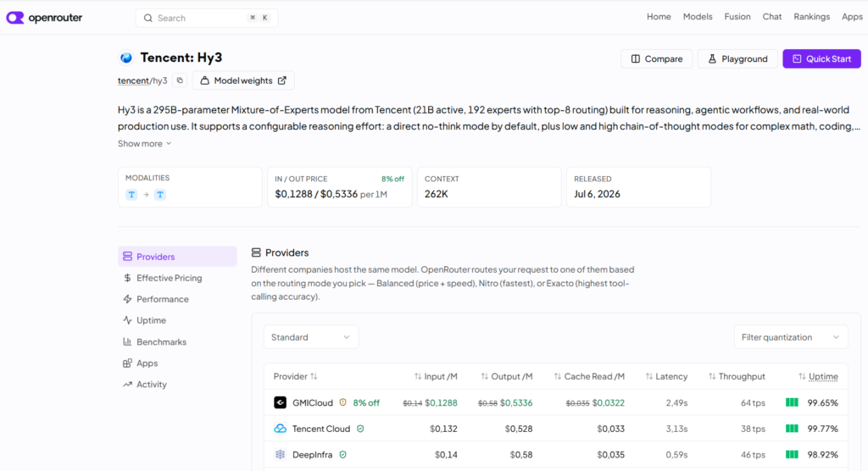Click GMICloud provider logo icon
868x471 pixels.
pyautogui.click(x=280, y=402)
